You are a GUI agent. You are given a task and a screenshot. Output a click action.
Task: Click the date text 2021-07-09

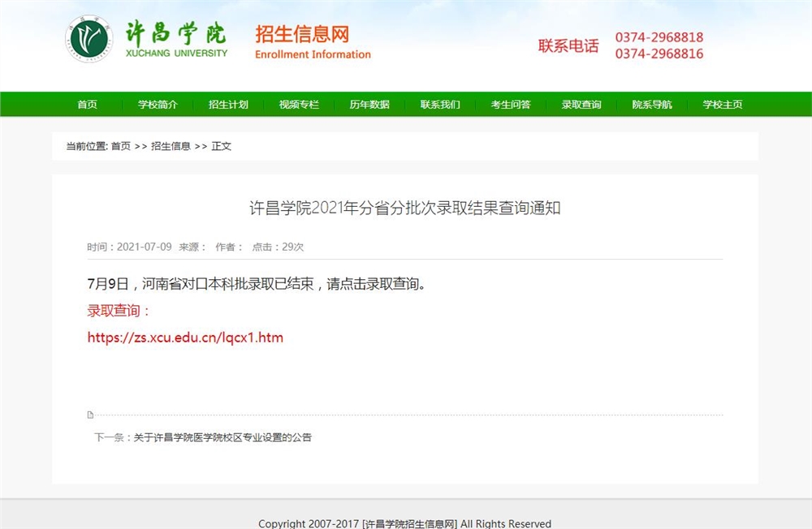(x=144, y=247)
